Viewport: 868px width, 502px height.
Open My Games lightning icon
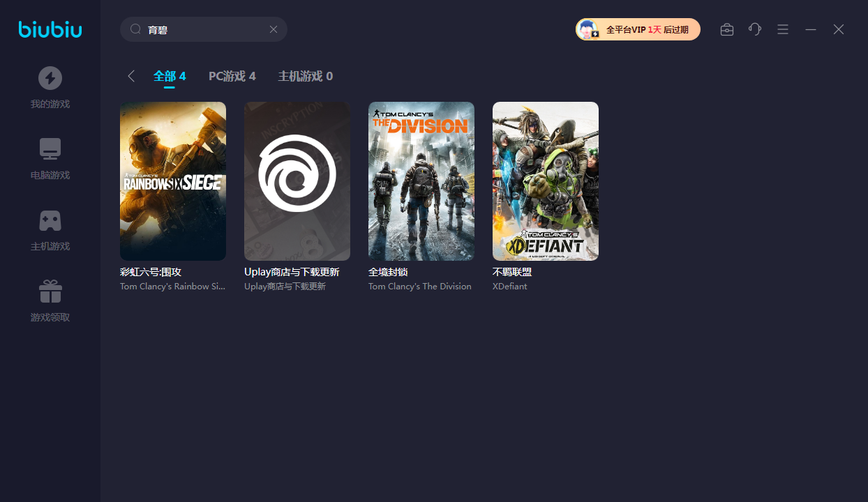pos(50,78)
